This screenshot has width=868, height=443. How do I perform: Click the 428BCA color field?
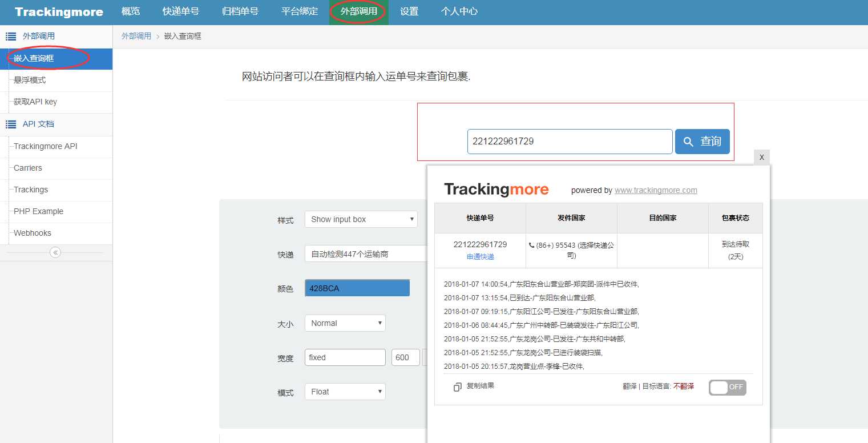pyautogui.click(x=357, y=288)
